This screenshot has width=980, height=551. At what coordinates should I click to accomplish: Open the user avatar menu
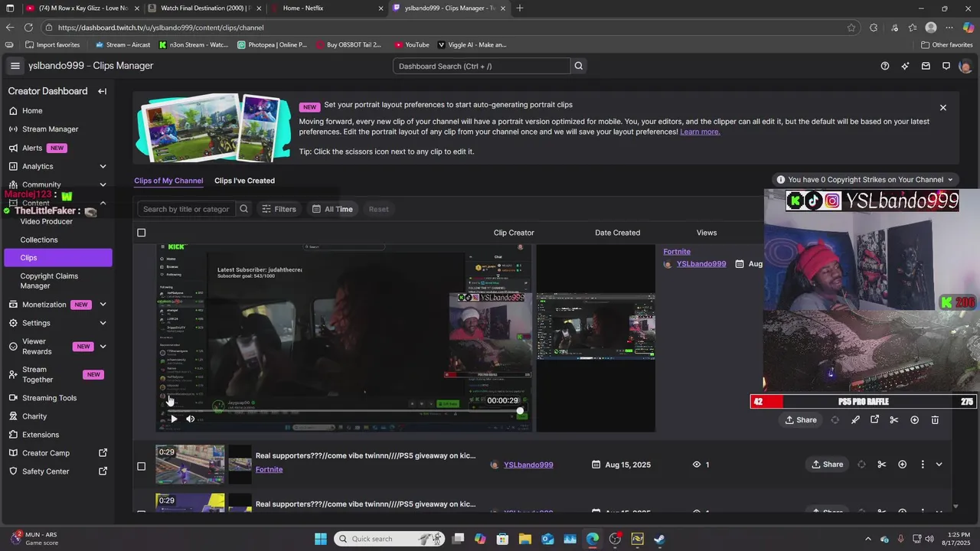pyautogui.click(x=965, y=66)
